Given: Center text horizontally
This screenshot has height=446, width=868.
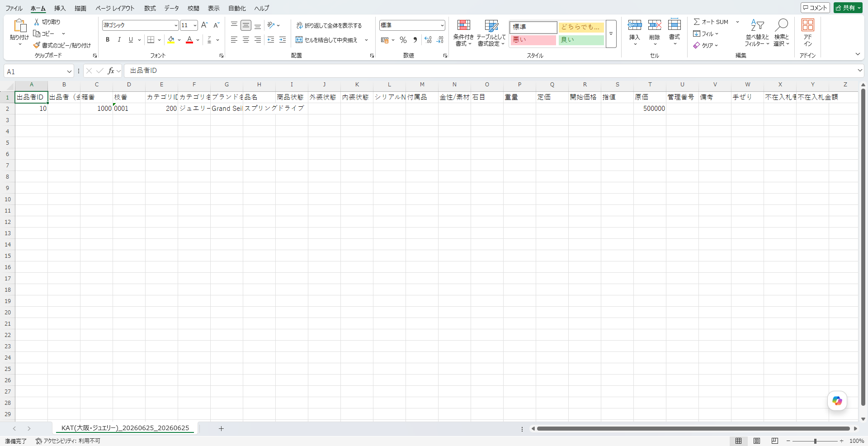Looking at the screenshot, I should coord(246,40).
